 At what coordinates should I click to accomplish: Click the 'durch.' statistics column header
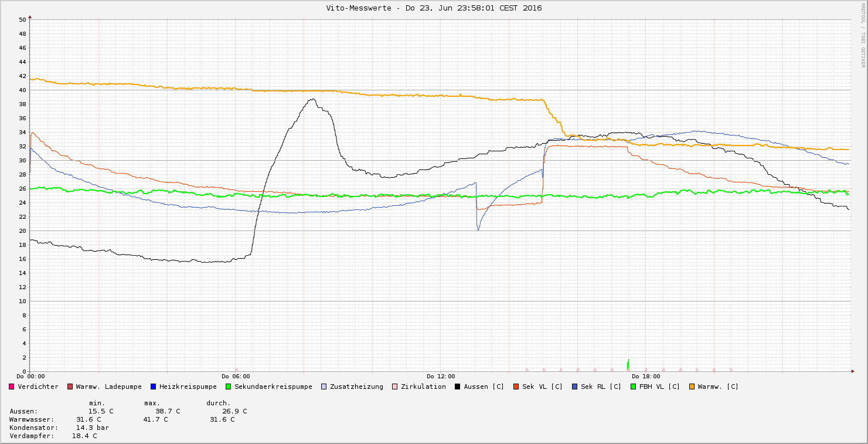tap(219, 403)
